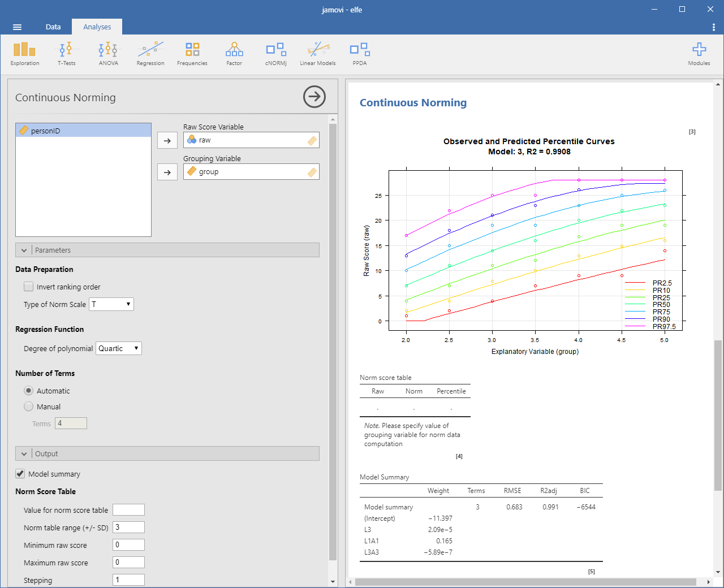Select the Frequencies icon
Screen dimensions: 724x588
click(192, 54)
